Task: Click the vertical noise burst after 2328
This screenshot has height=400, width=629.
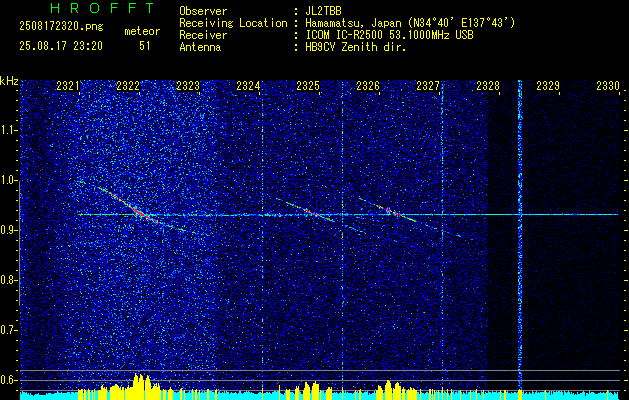Action: click(x=520, y=236)
